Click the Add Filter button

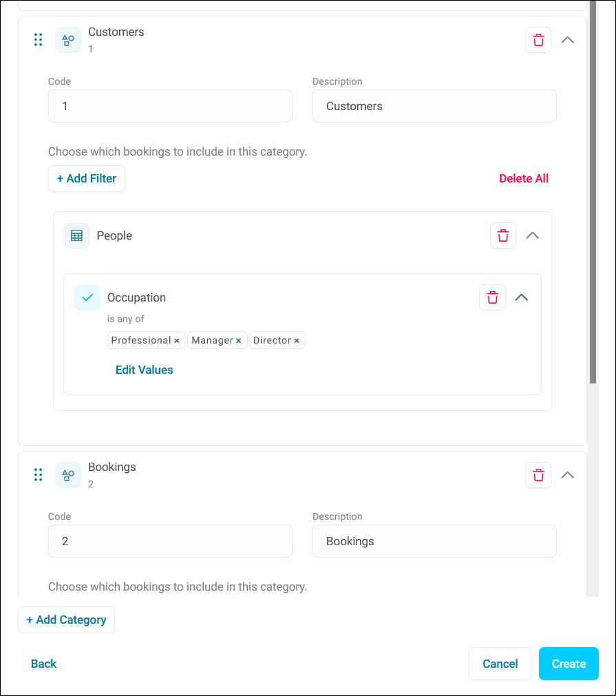click(x=87, y=179)
